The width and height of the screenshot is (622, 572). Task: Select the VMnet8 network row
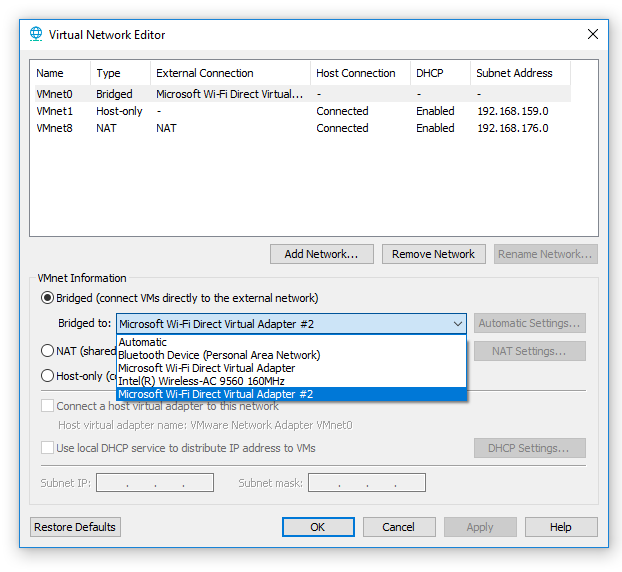click(x=303, y=128)
